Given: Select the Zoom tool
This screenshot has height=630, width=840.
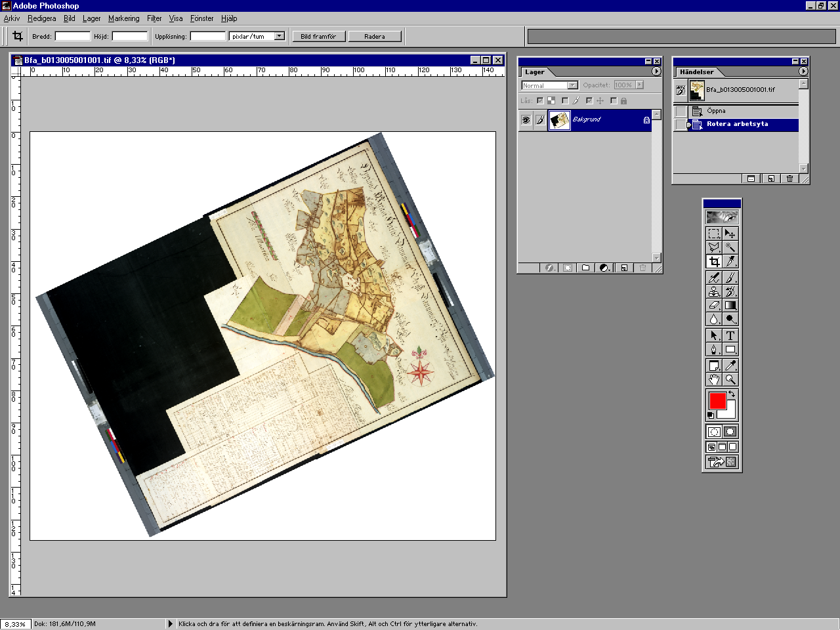Looking at the screenshot, I should 730,380.
